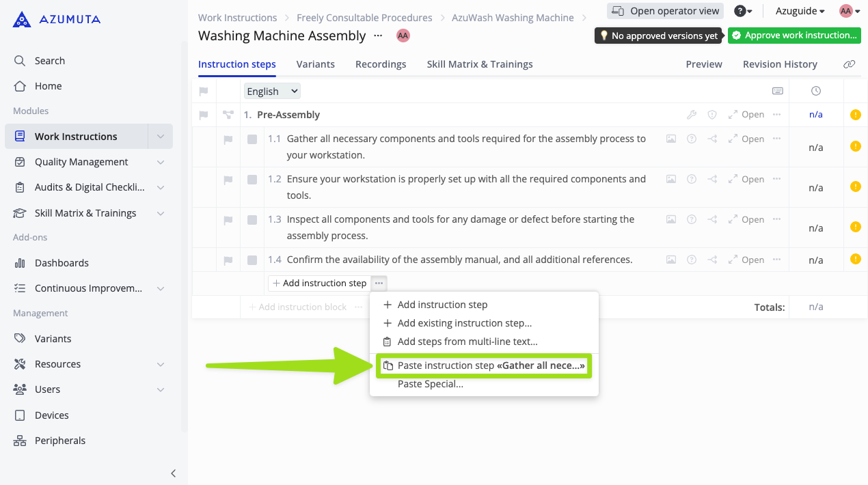
Task: Click the image icon on step 1.1
Action: coord(671,139)
